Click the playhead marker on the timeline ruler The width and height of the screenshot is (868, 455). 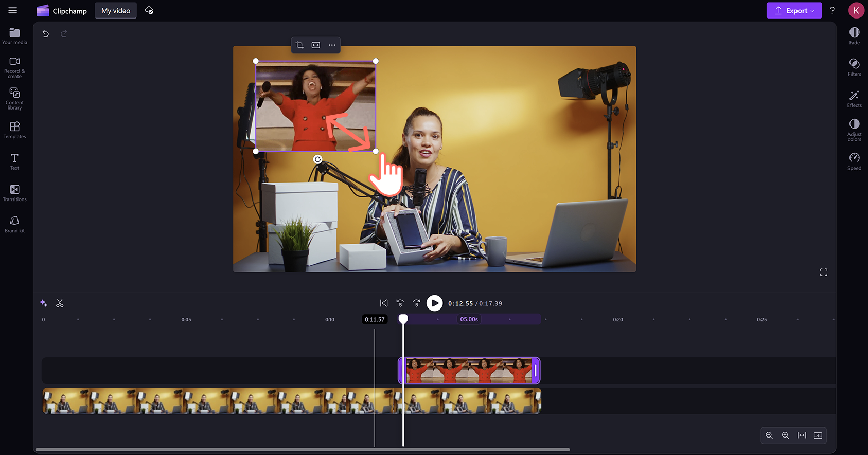point(403,319)
